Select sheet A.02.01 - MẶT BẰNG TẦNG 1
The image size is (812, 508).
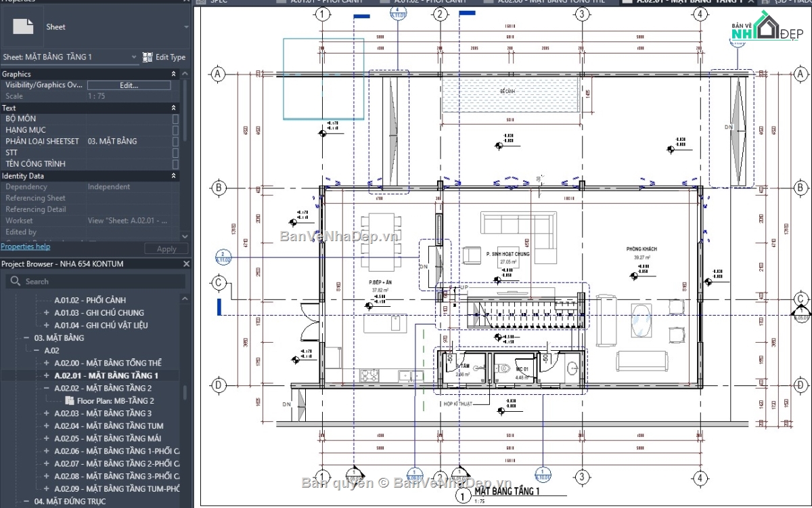[x=106, y=375]
